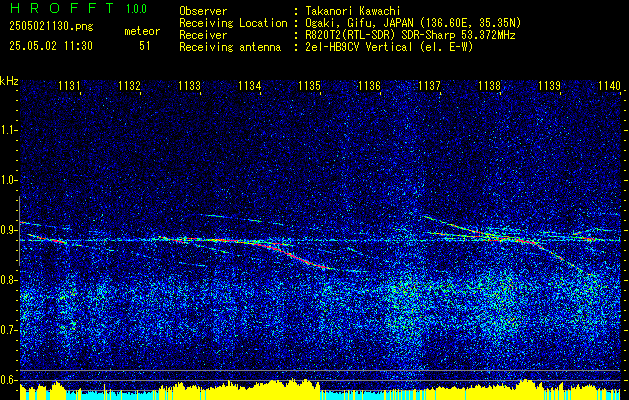The height and width of the screenshot is (400, 629).
Task: Click the meteor label
Action: [142, 31]
